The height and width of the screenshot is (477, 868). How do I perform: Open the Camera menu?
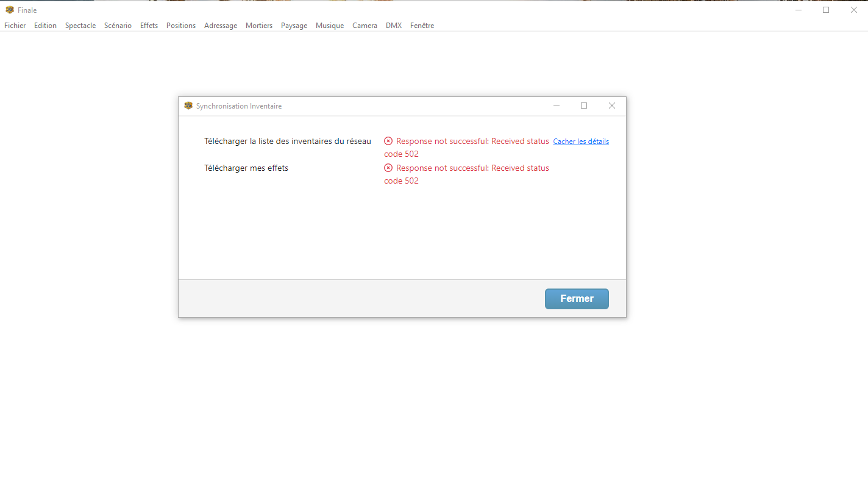(x=365, y=26)
